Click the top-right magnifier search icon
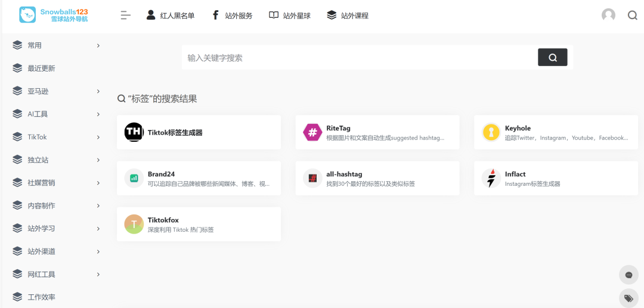644x308 pixels. coord(633,15)
